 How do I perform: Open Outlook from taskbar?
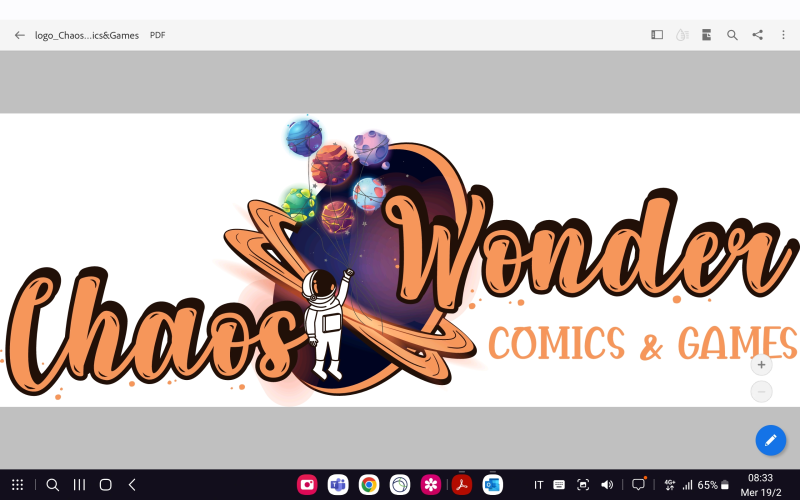tap(492, 485)
